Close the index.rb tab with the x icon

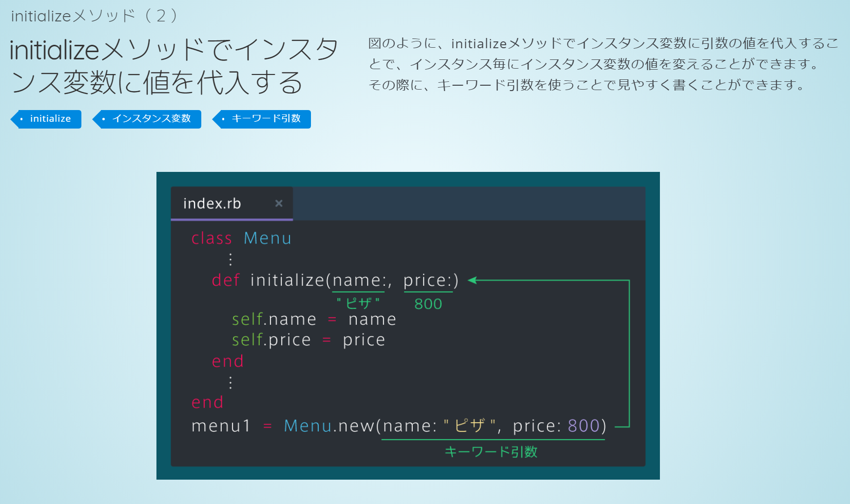tap(279, 204)
